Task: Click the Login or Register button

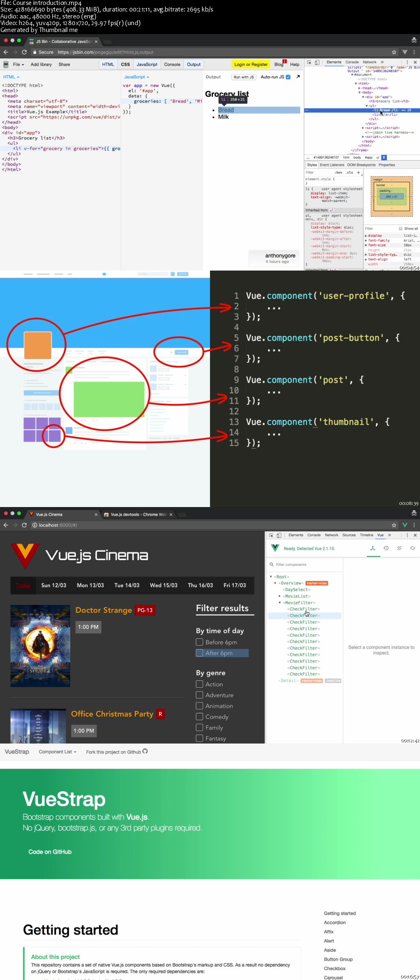Action: click(251, 64)
